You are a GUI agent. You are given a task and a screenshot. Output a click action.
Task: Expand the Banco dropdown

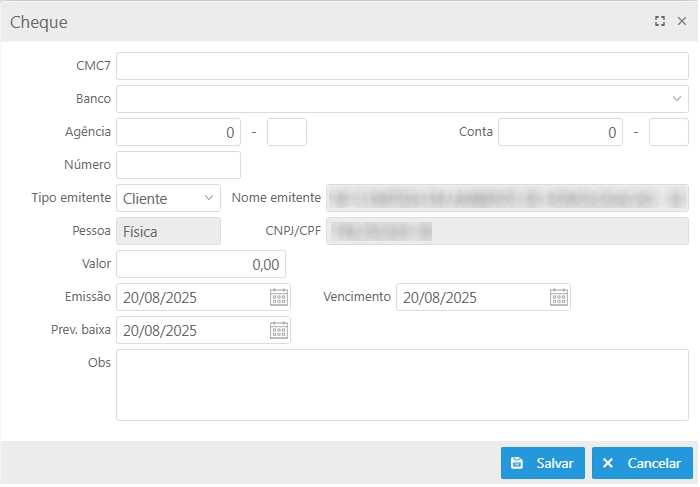[677, 99]
